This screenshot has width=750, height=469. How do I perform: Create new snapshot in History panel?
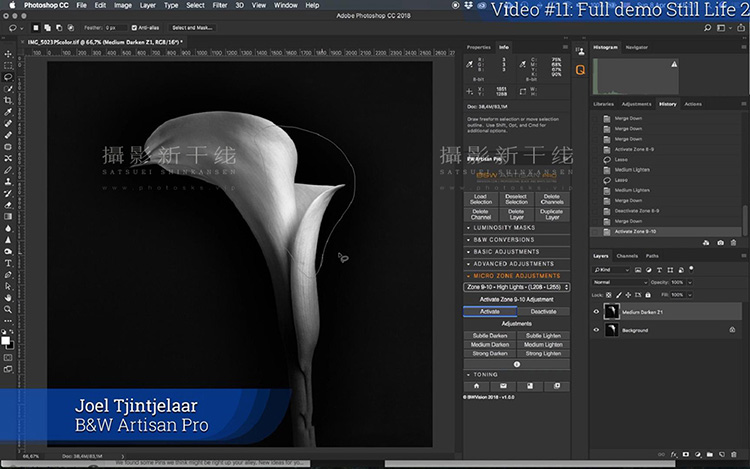pos(720,243)
